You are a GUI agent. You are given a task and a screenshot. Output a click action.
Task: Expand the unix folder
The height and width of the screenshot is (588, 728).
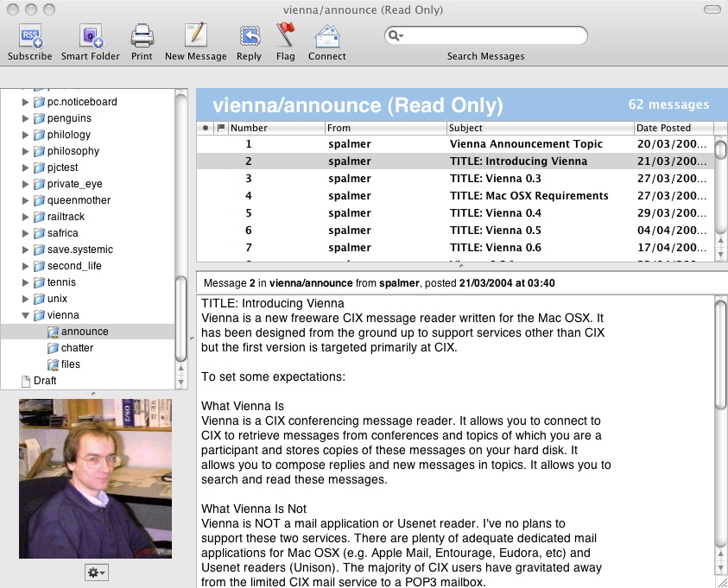(25, 299)
